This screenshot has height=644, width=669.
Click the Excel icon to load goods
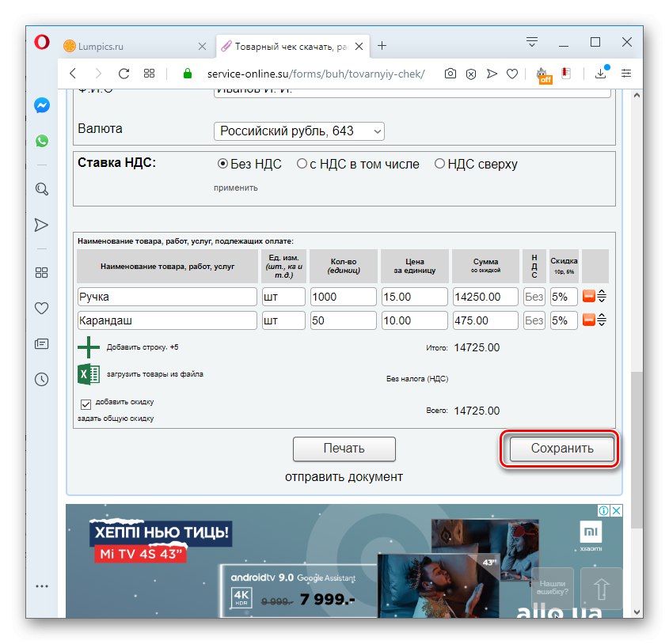click(x=89, y=374)
